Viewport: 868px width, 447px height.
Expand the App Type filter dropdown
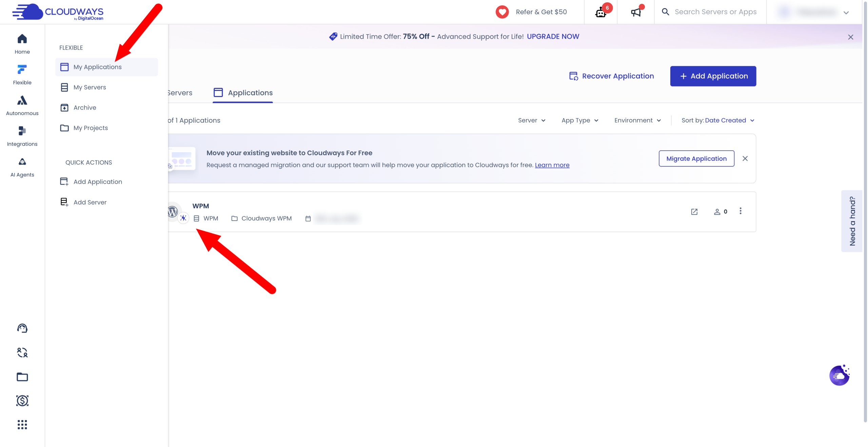point(580,120)
